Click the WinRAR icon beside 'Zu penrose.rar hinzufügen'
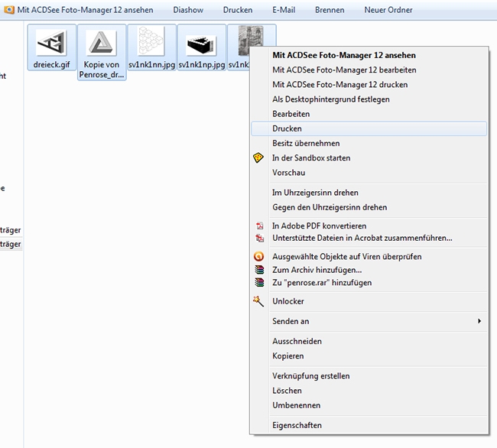The height and width of the screenshot is (448, 497). click(x=259, y=282)
